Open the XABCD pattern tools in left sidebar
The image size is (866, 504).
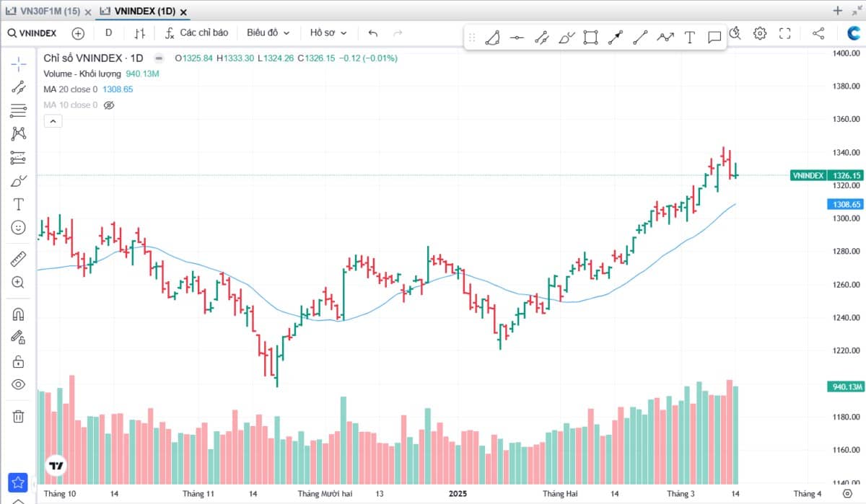[x=19, y=133]
